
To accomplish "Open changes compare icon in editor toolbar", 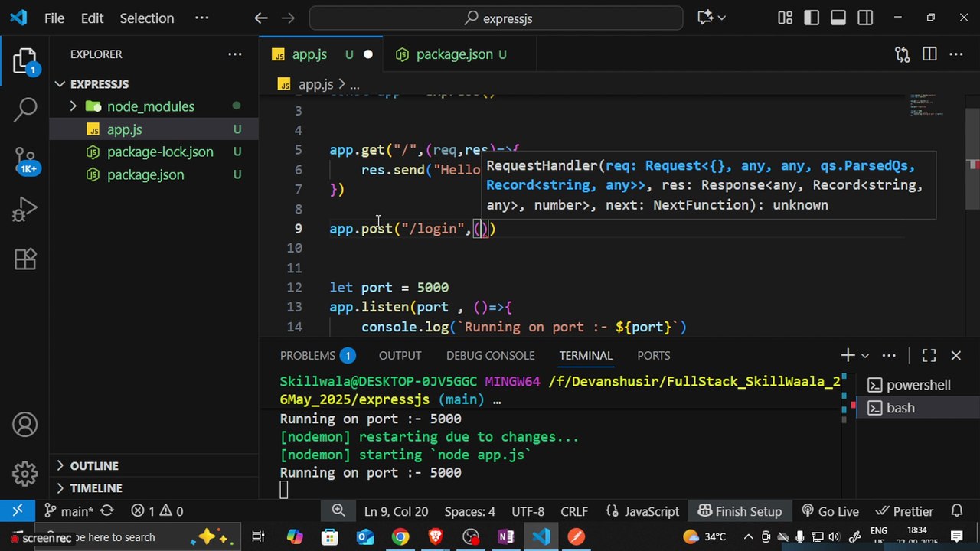I will click(x=903, y=54).
